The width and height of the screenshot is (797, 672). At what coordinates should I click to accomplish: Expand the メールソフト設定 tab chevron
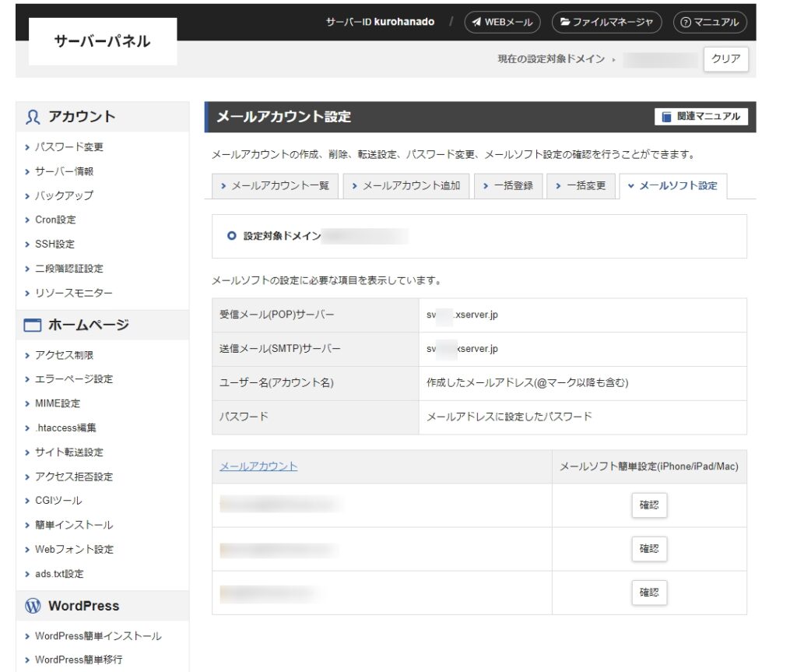pyautogui.click(x=631, y=186)
